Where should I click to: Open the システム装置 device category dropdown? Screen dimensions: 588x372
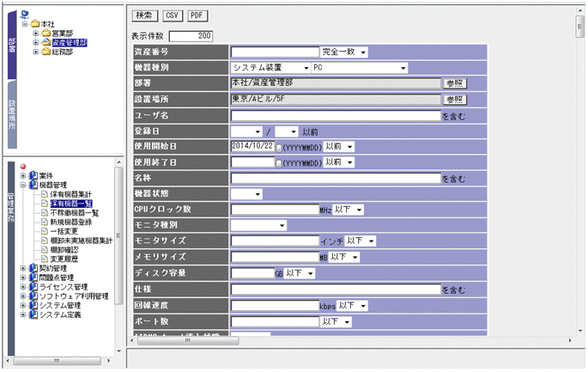(270, 68)
